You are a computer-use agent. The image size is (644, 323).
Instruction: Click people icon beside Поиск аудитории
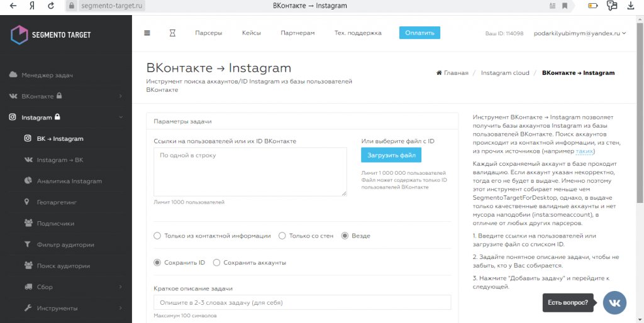pyautogui.click(x=28, y=265)
